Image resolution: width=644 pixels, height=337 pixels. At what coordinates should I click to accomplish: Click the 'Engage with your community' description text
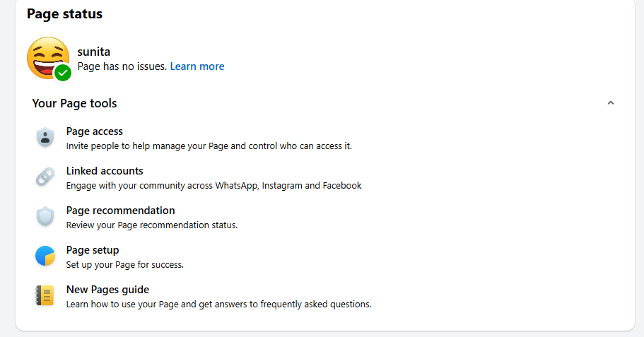pos(213,186)
